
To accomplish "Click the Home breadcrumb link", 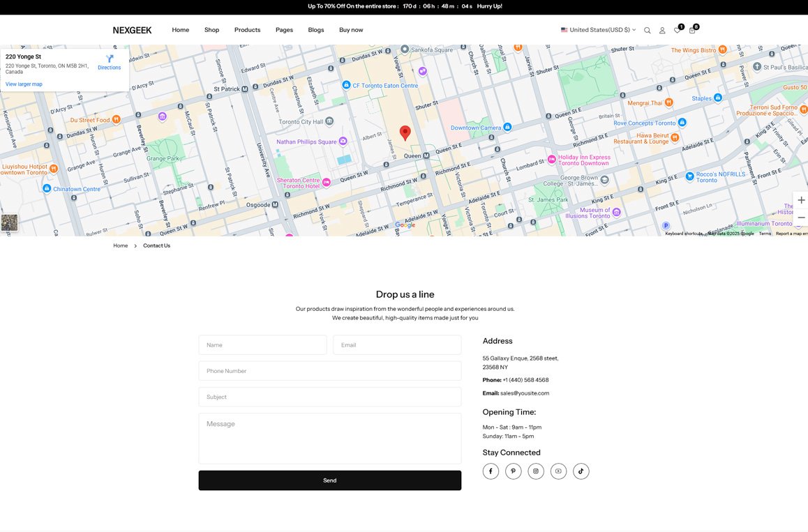I will pos(121,245).
